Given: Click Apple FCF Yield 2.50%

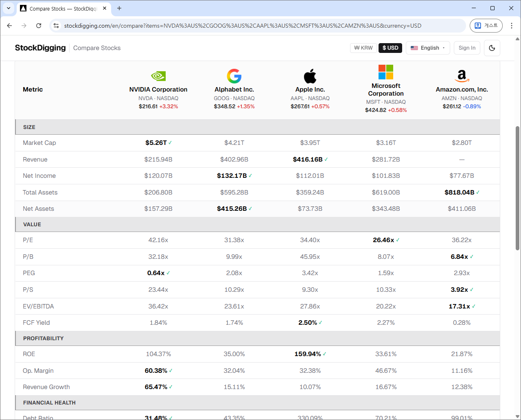Looking at the screenshot, I should [x=308, y=323].
